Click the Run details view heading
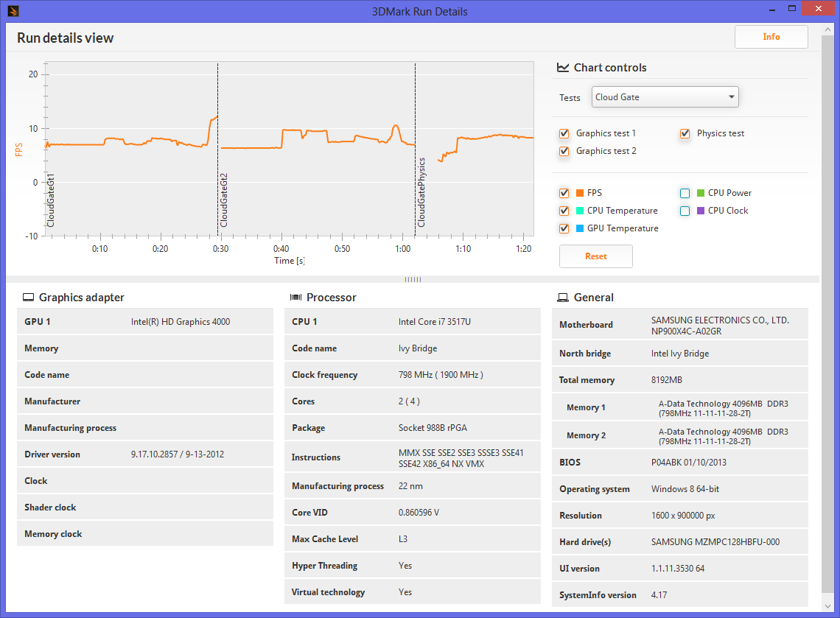 [66, 38]
